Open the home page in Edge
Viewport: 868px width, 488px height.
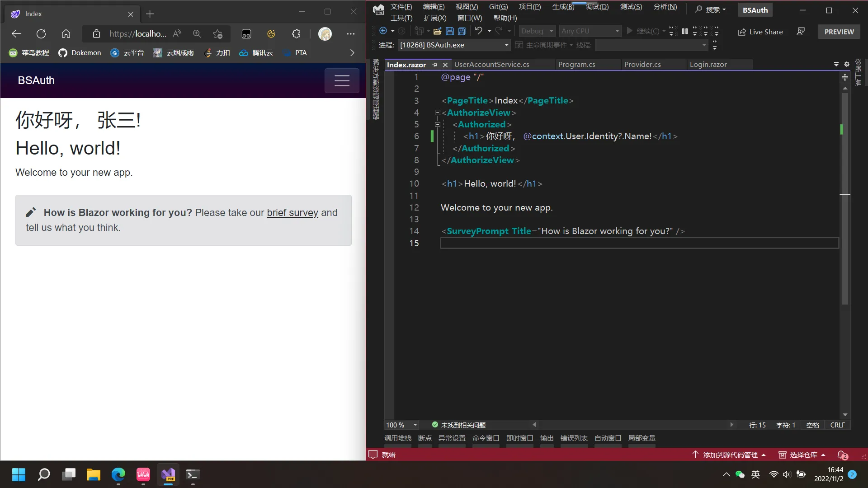coord(66,34)
